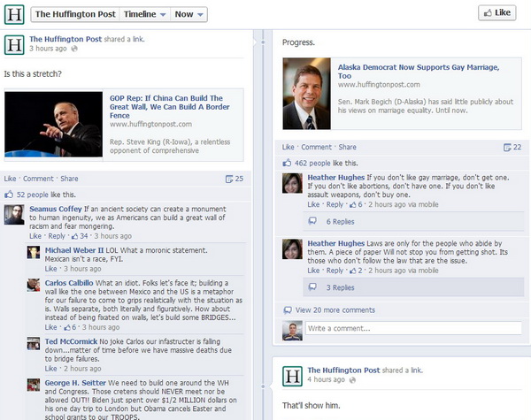Open the Timeline dropdown

tap(144, 14)
